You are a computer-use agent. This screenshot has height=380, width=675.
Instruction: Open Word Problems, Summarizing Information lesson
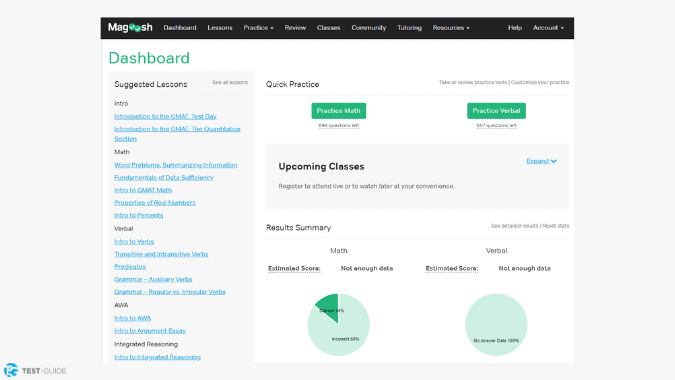pos(176,165)
